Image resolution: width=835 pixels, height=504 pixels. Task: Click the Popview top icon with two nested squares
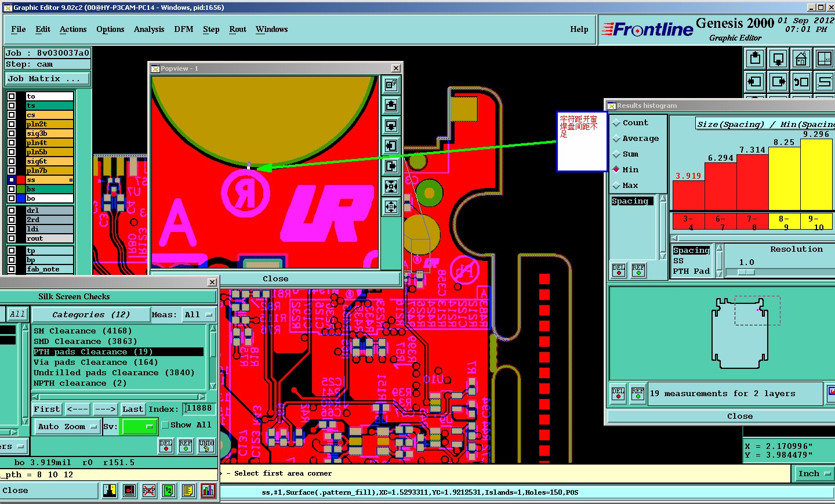point(391,85)
